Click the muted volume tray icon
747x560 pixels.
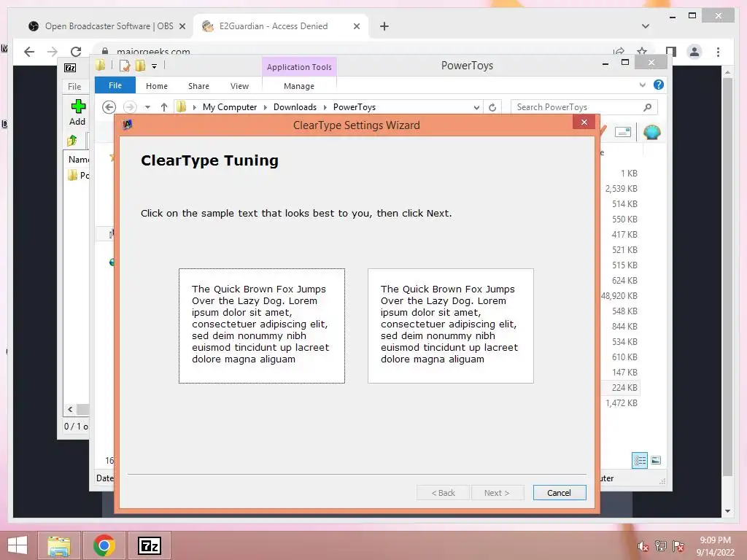[643, 547]
